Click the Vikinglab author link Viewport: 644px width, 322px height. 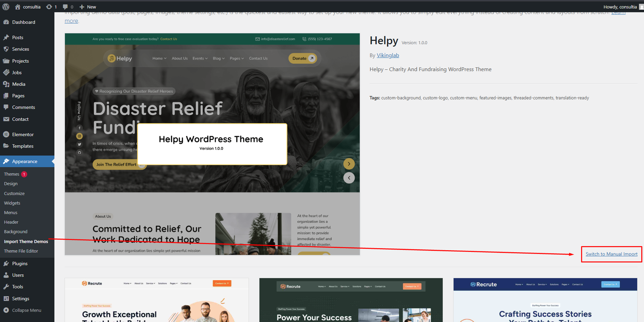point(388,56)
